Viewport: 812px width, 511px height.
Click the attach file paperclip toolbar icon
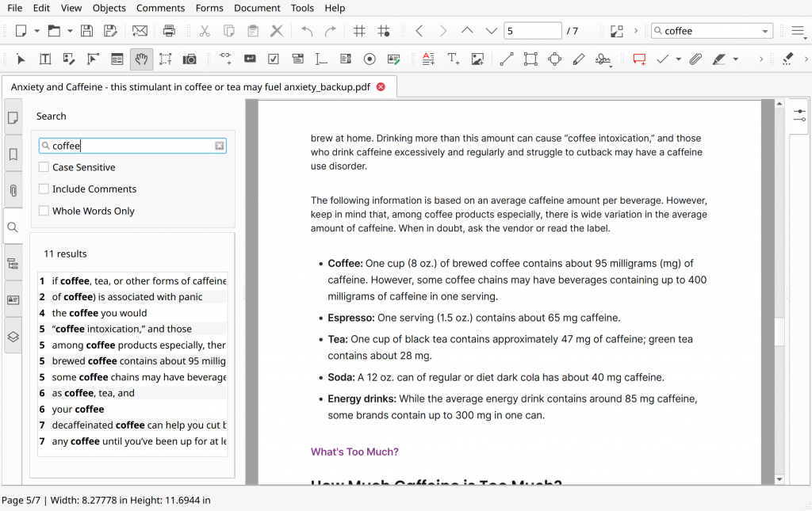(x=695, y=59)
